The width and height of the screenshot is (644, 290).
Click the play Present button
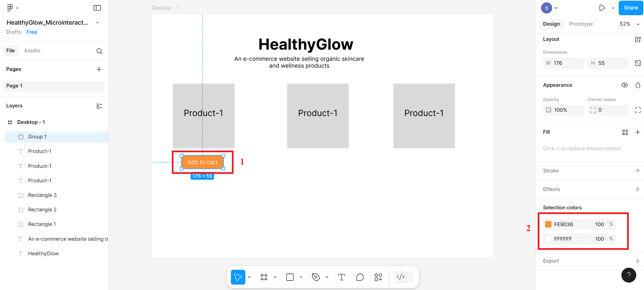[602, 8]
